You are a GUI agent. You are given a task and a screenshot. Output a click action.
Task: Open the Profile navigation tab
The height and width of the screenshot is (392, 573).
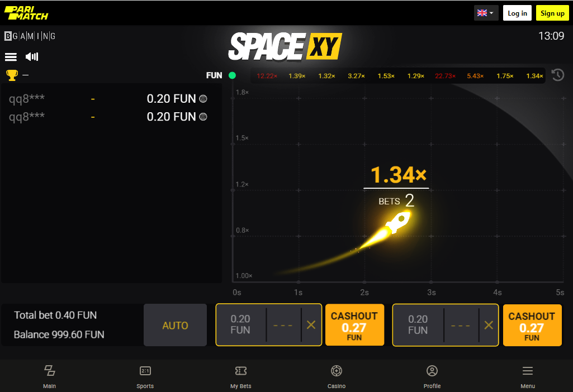click(x=432, y=376)
